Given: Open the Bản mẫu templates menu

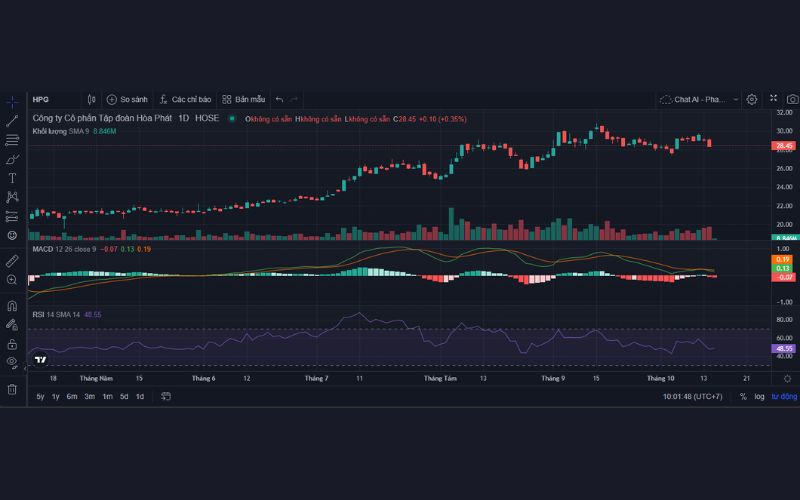Looking at the screenshot, I should (x=244, y=100).
